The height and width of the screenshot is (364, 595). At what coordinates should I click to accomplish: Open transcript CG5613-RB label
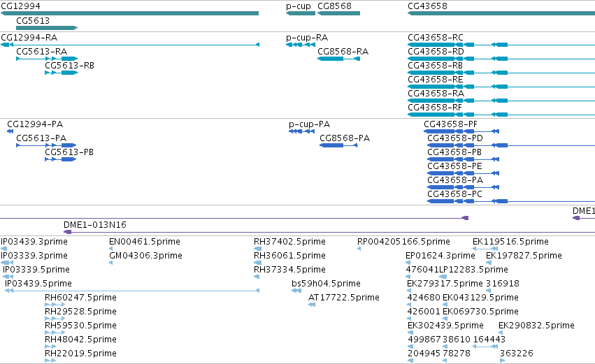[69, 66]
